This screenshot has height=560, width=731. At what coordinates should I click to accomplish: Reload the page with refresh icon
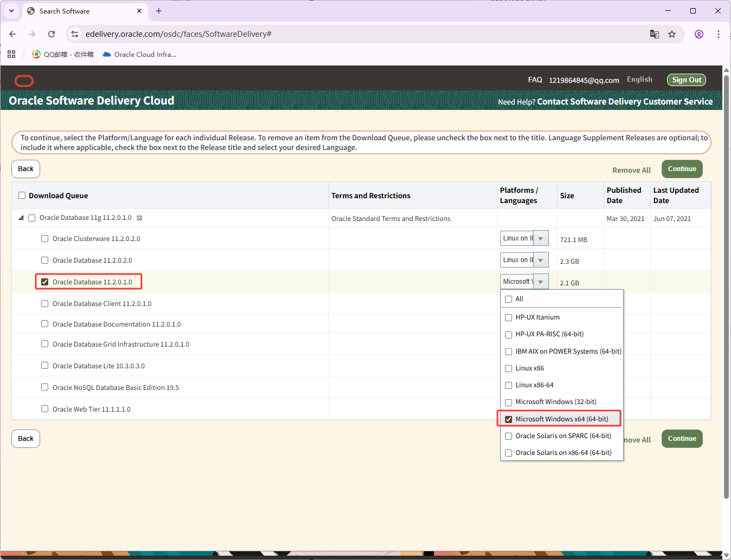51,34
